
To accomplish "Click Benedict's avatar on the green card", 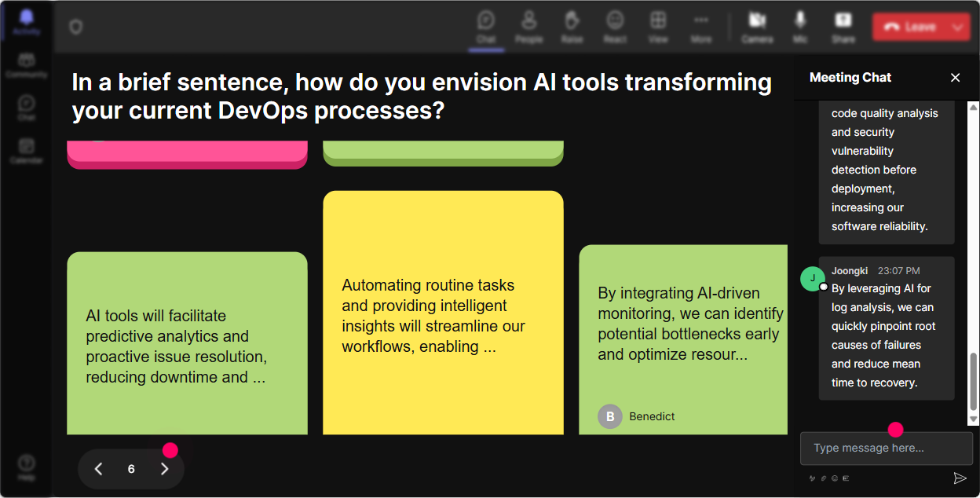I will pos(610,416).
